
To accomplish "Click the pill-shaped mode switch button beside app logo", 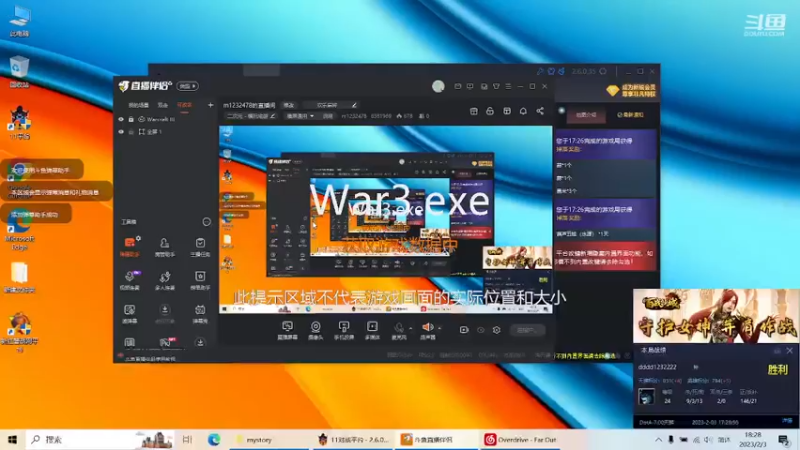I will [x=188, y=86].
